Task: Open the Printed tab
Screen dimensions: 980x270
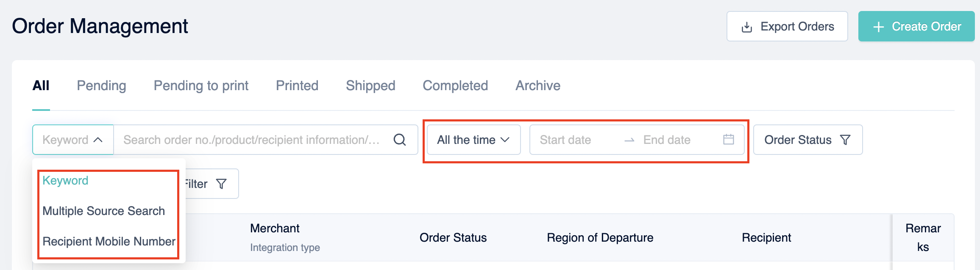Action: (x=297, y=85)
